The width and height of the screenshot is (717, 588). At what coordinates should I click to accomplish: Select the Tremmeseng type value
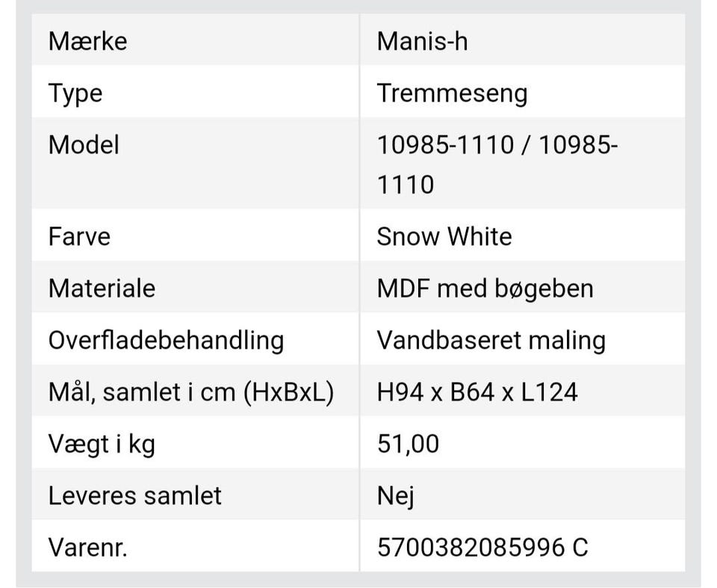pos(452,93)
